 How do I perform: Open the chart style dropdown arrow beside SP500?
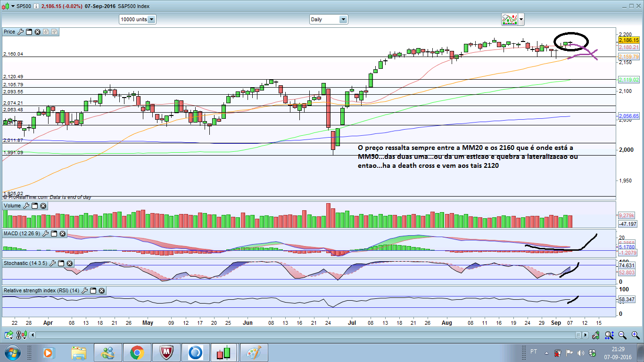coord(13,6)
